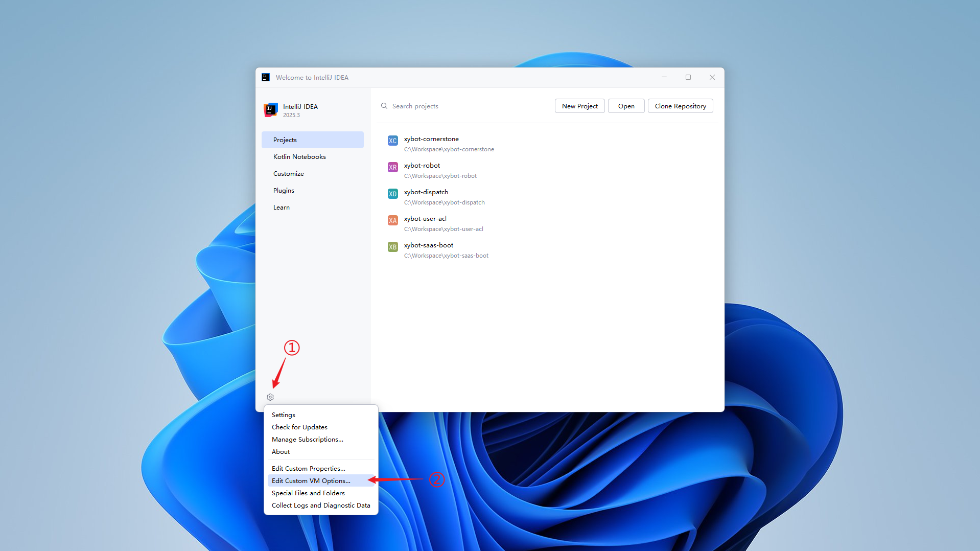Screen dimensions: 980x551
Task: Minimize the Welcome to IntelliJ IDEA window
Action: 664,77
